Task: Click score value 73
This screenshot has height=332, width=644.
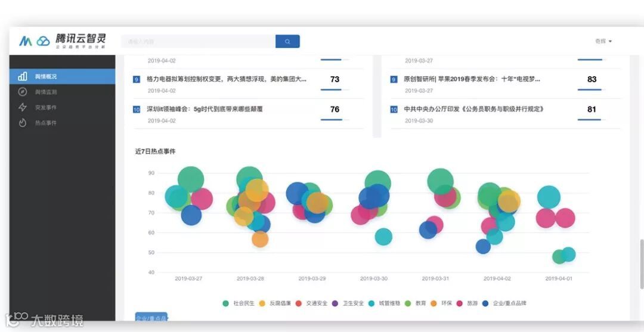Action: pyautogui.click(x=335, y=79)
